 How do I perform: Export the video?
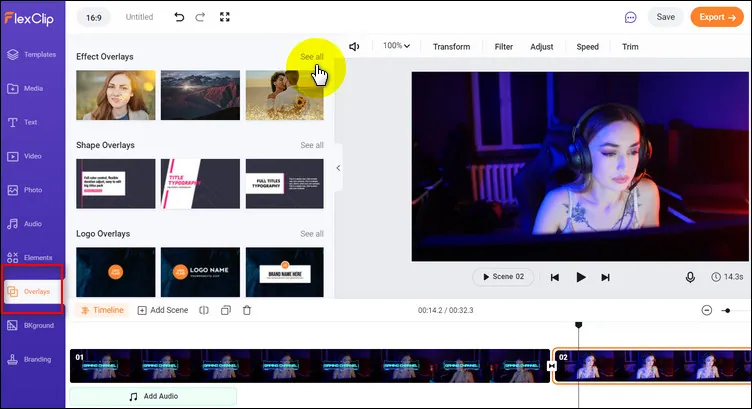[x=717, y=17]
